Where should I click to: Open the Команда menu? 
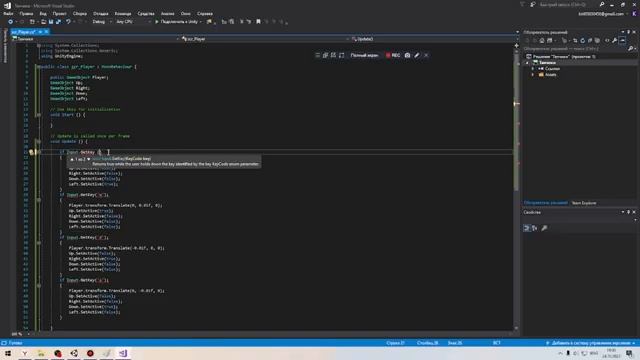[x=123, y=13]
